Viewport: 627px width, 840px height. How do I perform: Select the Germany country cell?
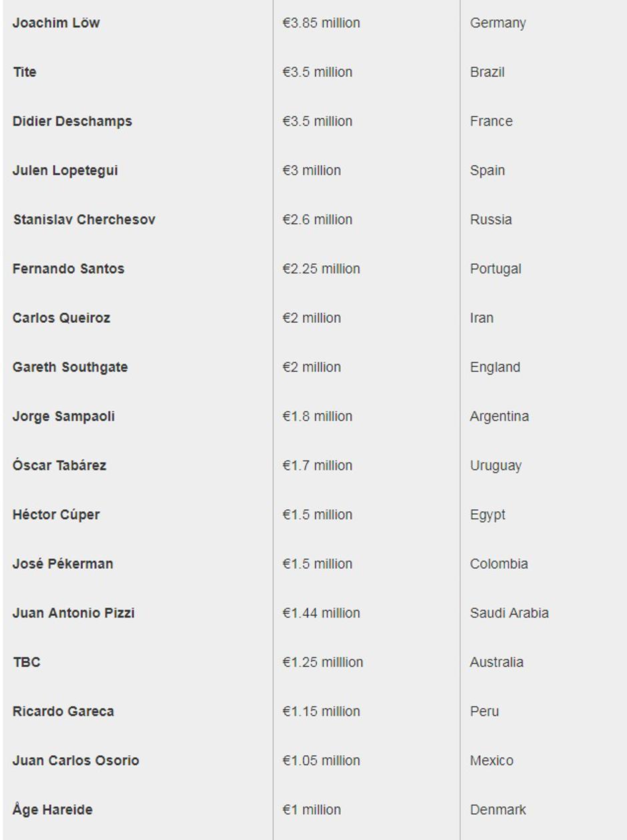(498, 23)
